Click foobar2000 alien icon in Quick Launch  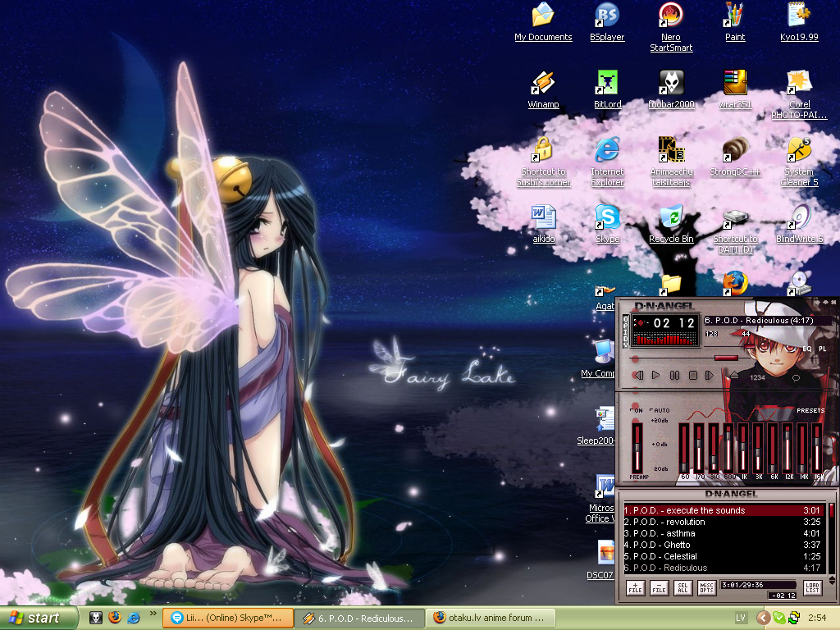coord(96,618)
